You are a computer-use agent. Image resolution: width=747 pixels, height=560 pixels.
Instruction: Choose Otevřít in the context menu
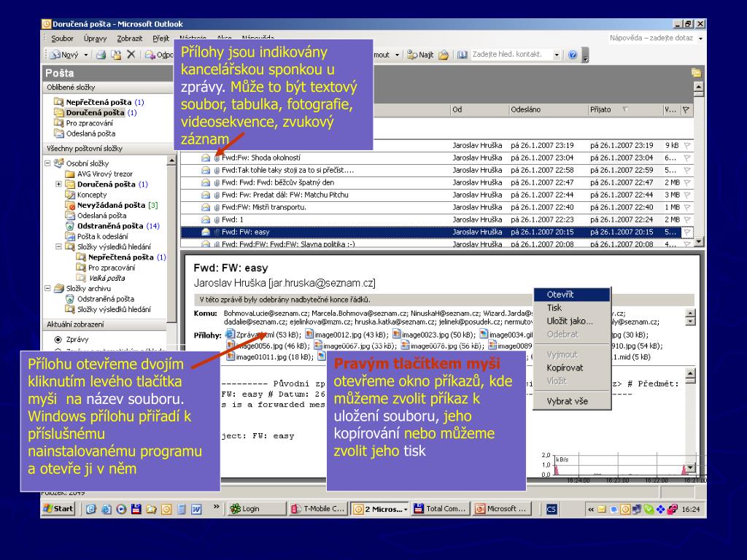coord(572,295)
